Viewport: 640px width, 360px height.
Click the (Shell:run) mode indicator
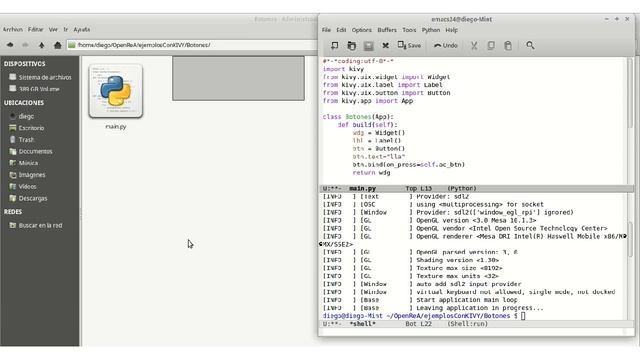[x=467, y=324]
